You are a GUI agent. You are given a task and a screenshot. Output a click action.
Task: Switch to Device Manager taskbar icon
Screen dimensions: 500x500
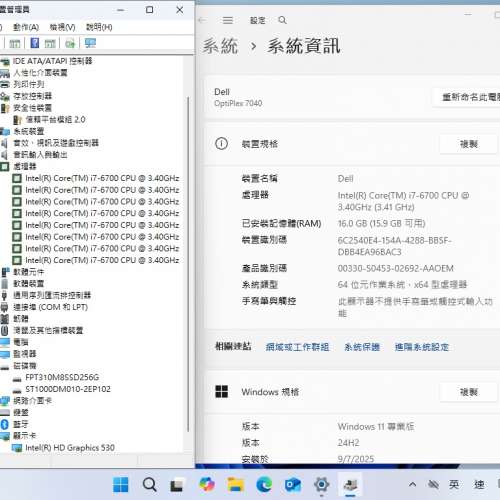point(350,484)
